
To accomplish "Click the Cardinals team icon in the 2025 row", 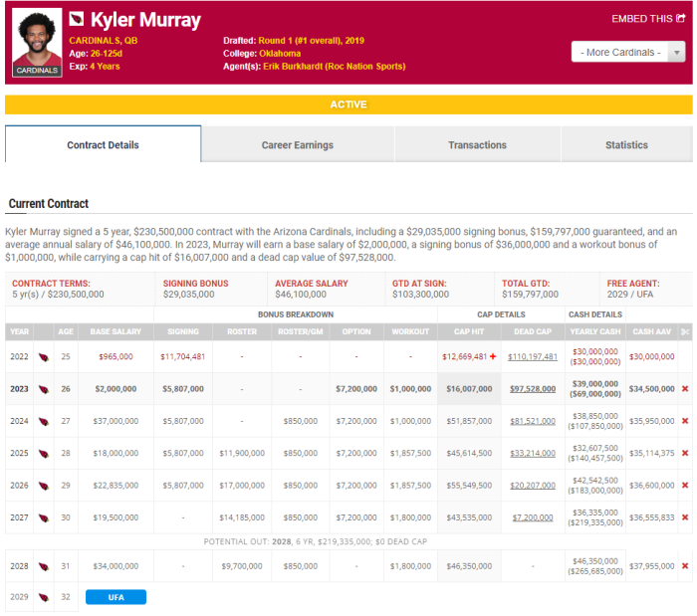I will [44, 454].
